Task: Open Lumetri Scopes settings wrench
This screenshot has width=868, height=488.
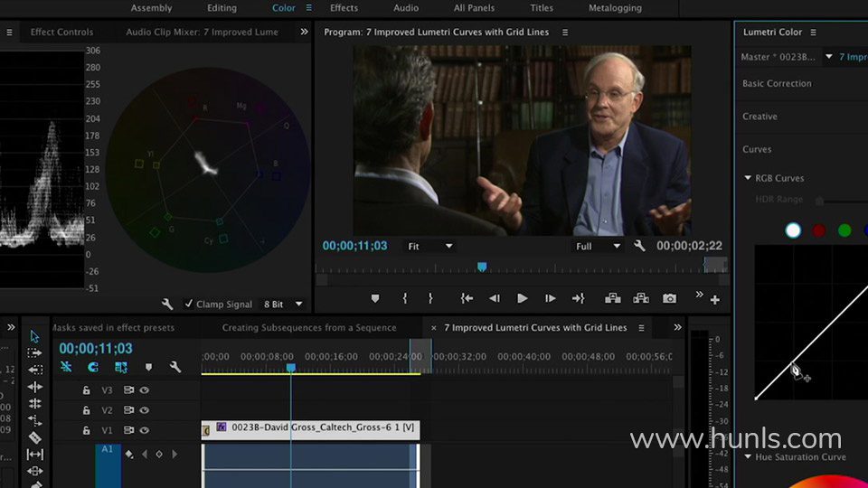Action: click(x=167, y=304)
